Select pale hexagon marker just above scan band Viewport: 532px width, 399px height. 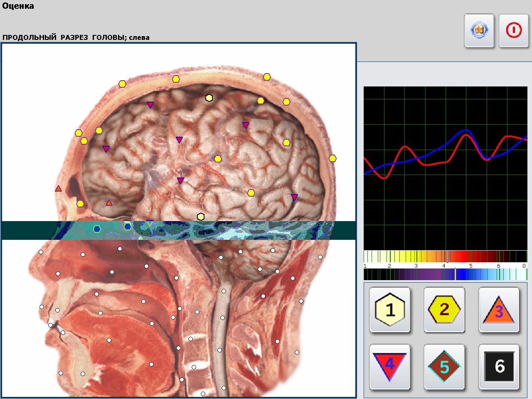click(x=201, y=217)
